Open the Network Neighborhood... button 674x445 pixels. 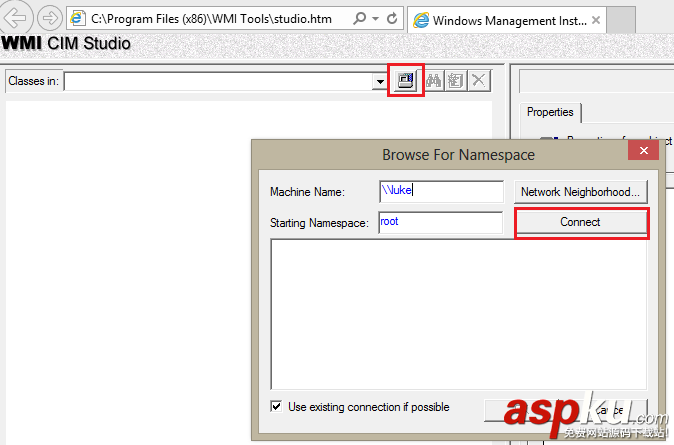point(580,192)
